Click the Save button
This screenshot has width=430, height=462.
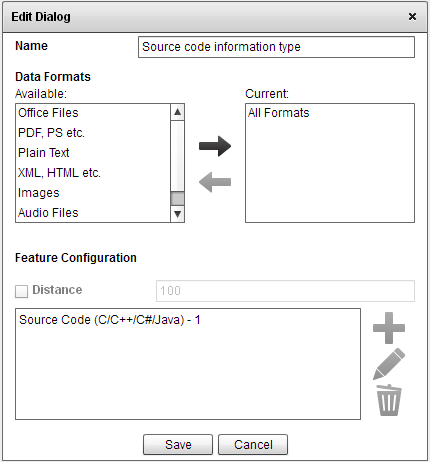coord(178,445)
